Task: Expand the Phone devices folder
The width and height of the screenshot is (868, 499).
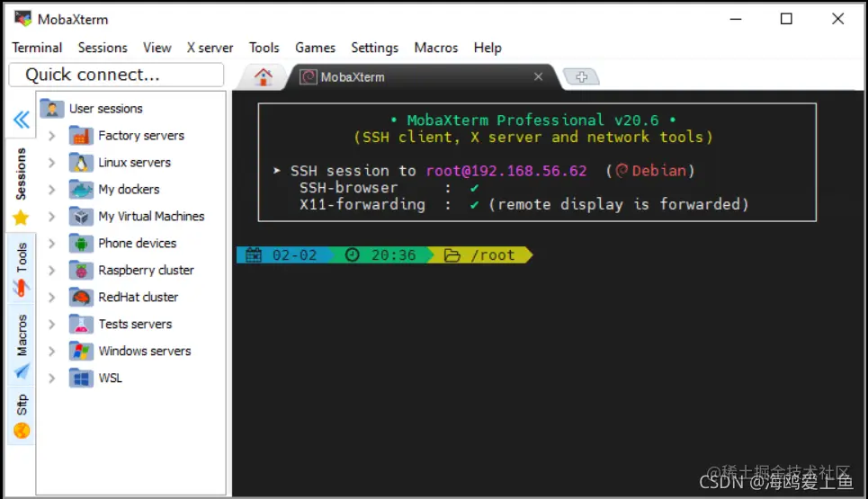Action: 51,244
